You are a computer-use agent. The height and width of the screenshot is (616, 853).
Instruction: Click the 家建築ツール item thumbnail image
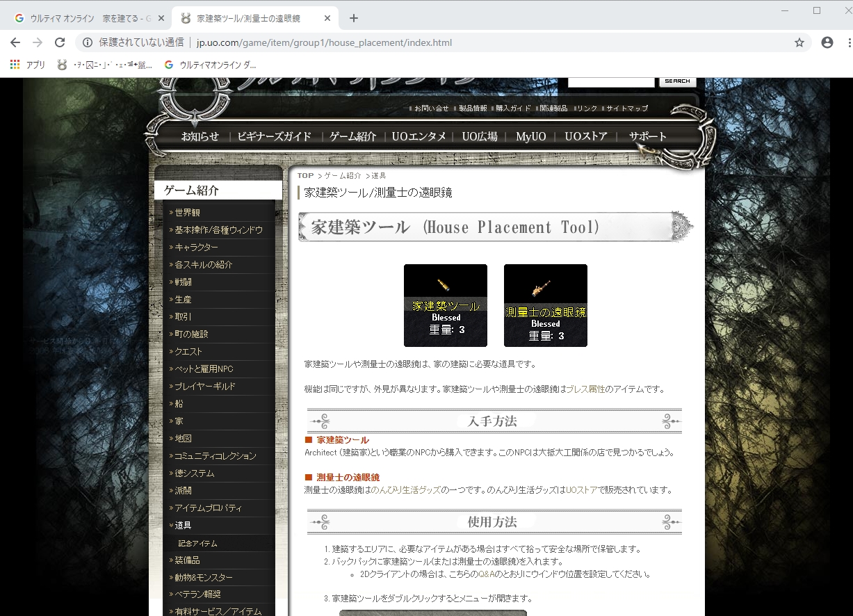(446, 305)
